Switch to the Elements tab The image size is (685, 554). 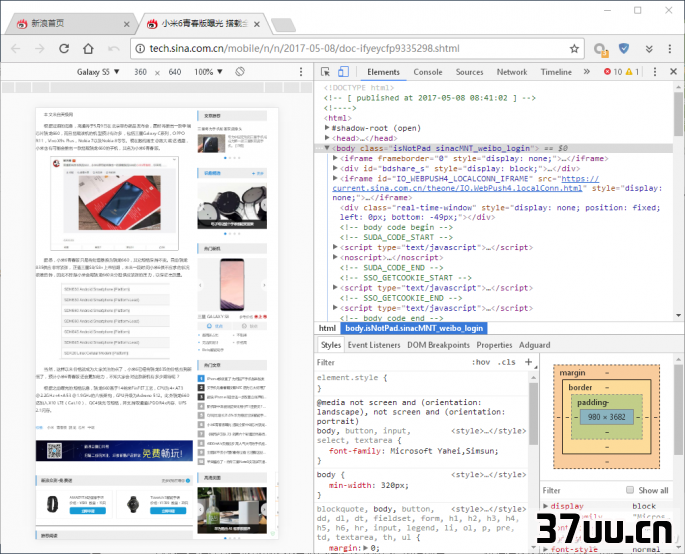coord(383,72)
